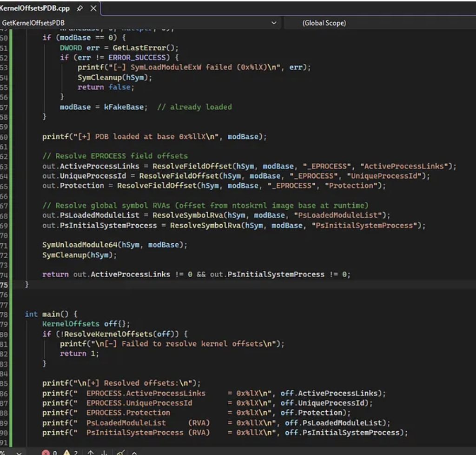
Task: Click 'out.PsInitialSystemProcess = ResolveSymbolRva' line
Action: (x=234, y=225)
